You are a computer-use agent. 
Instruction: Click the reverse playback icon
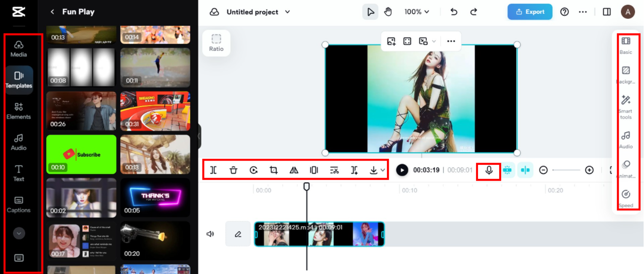(254, 170)
